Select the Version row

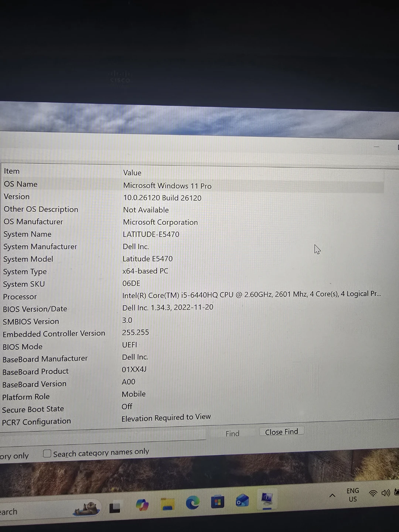192,197
